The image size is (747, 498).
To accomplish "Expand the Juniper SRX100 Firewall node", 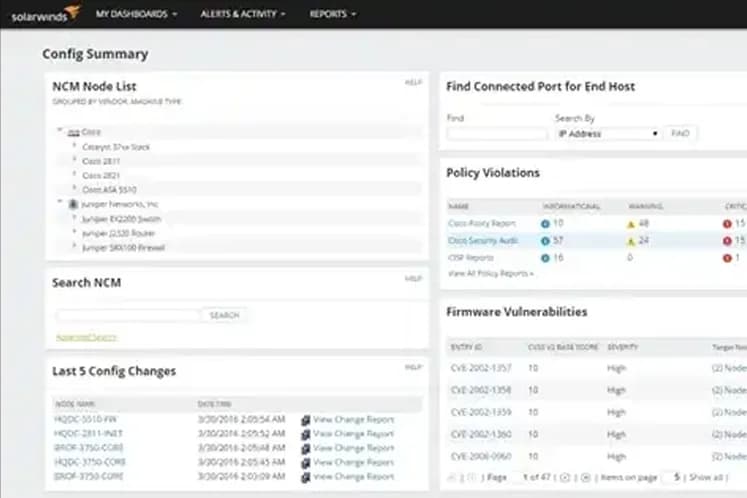I will coord(74,245).
